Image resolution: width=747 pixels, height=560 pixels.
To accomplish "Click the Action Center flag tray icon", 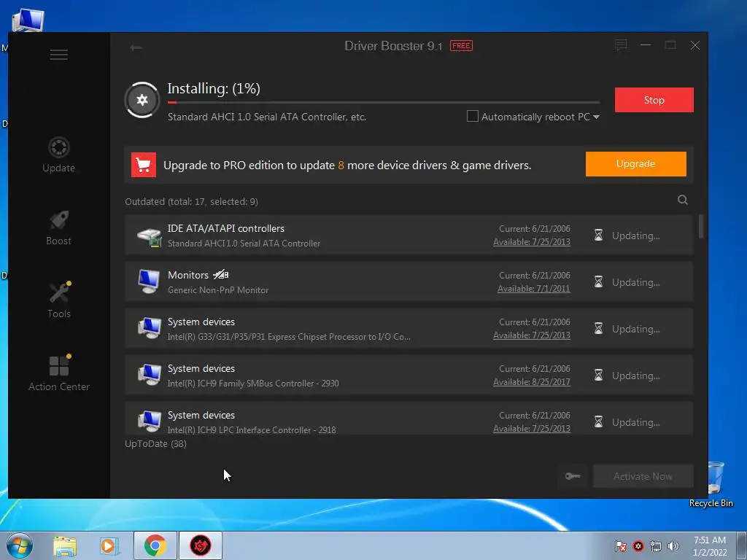I will [620, 546].
